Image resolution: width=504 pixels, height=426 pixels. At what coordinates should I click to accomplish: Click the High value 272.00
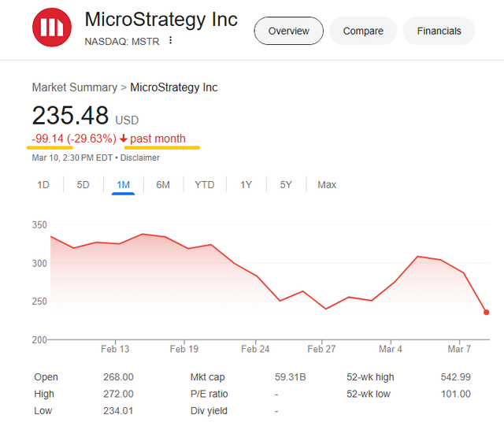118,394
